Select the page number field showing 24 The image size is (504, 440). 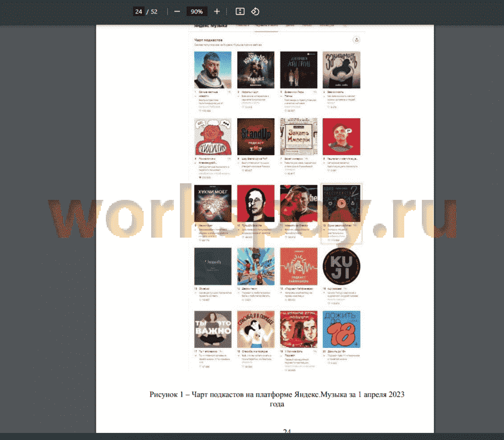pos(139,12)
